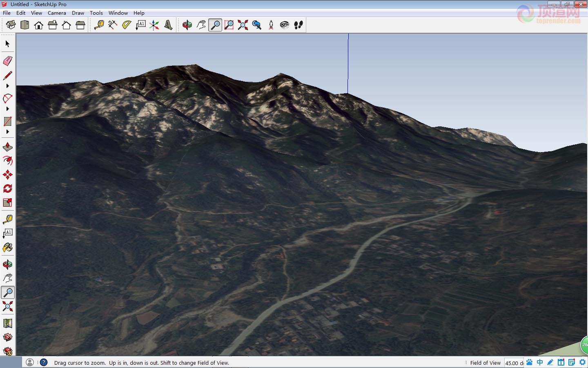
Task: Activate the Pan hand tool in top toolbar
Action: (201, 25)
